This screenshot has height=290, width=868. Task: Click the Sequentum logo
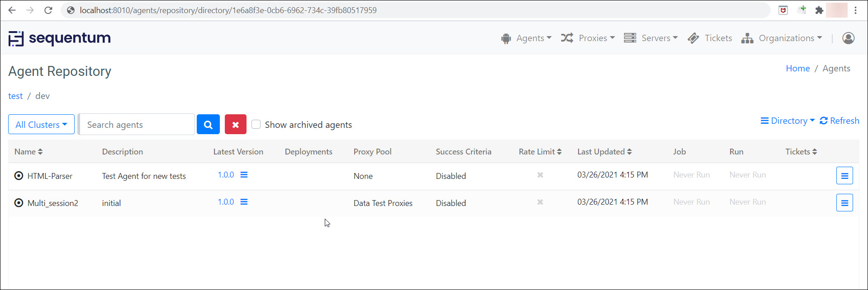pyautogui.click(x=59, y=38)
